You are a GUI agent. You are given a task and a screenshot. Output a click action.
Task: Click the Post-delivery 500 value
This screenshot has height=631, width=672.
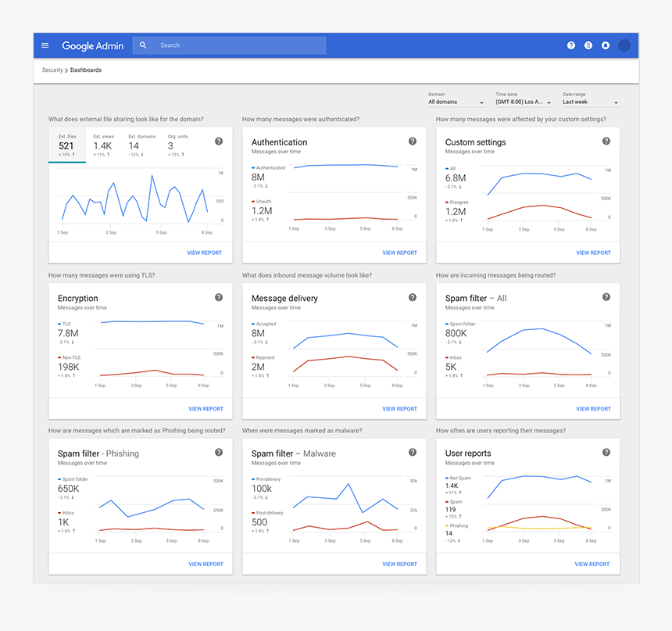tap(259, 522)
